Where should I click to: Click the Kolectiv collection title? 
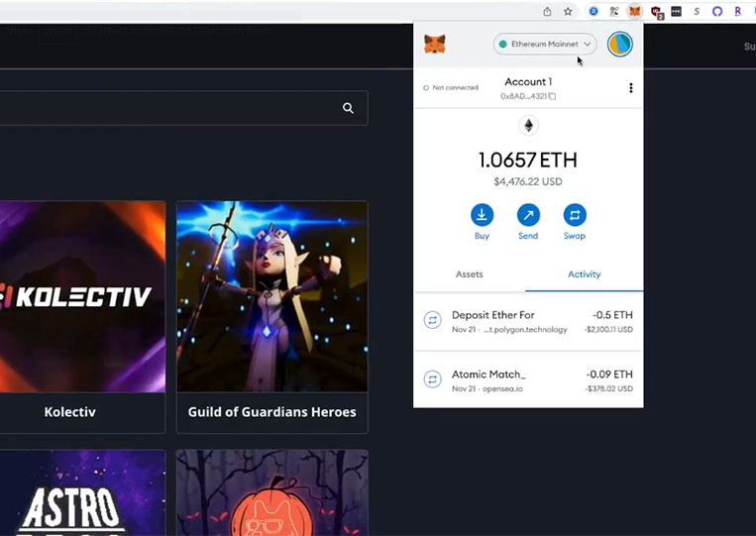(x=70, y=412)
